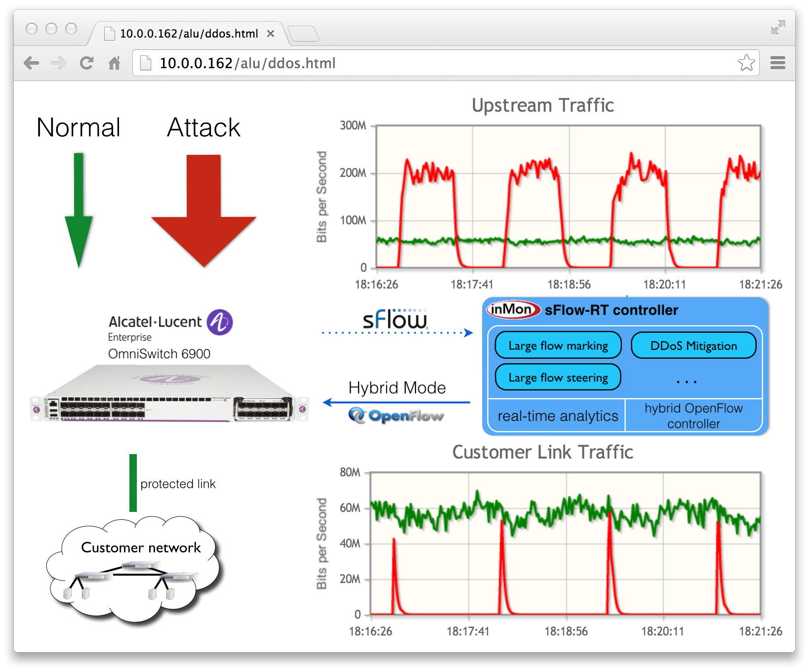Open a new tab next to the current tab
The image size is (809, 672).
(x=304, y=34)
